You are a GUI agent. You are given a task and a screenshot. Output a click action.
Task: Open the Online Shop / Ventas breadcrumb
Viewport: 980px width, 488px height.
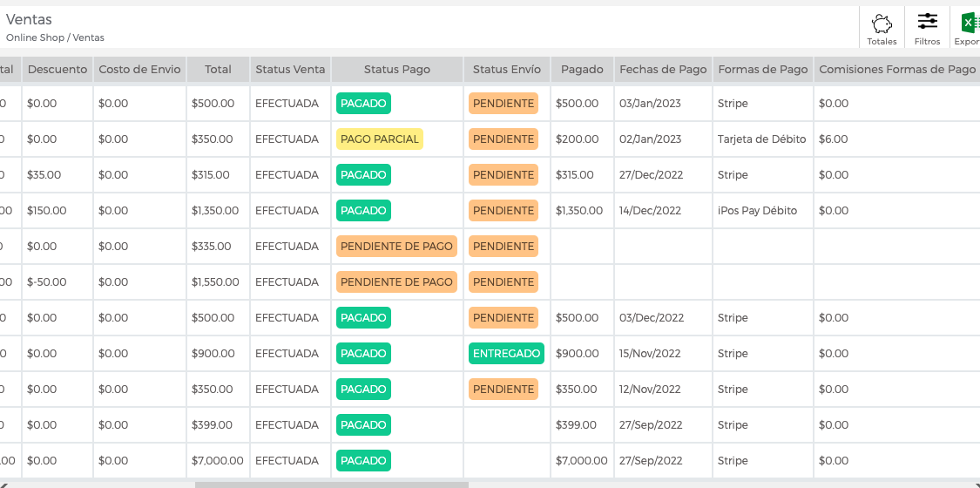55,37
